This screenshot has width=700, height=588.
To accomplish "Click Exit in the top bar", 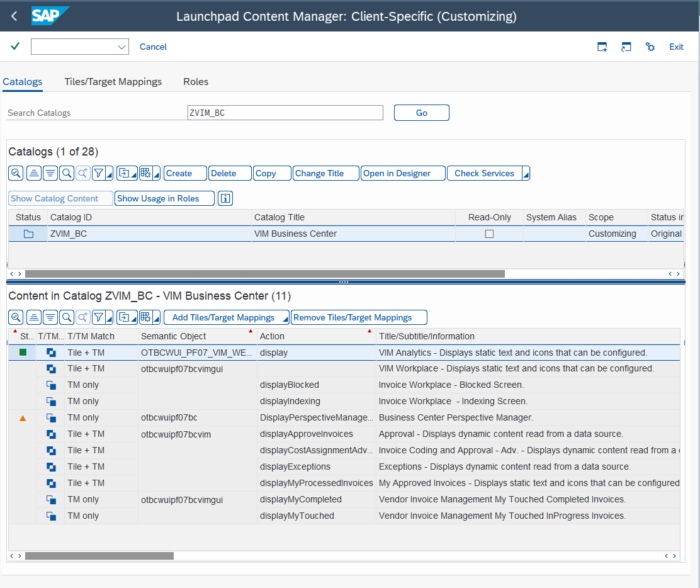I will pyautogui.click(x=676, y=47).
